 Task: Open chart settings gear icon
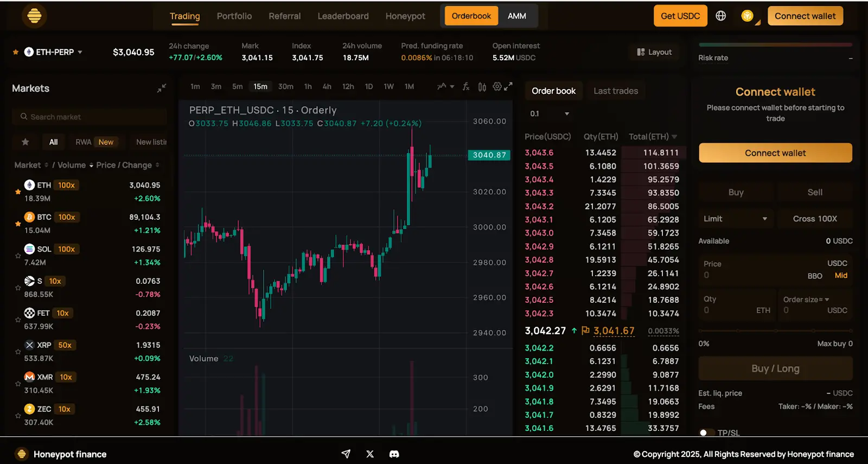496,87
